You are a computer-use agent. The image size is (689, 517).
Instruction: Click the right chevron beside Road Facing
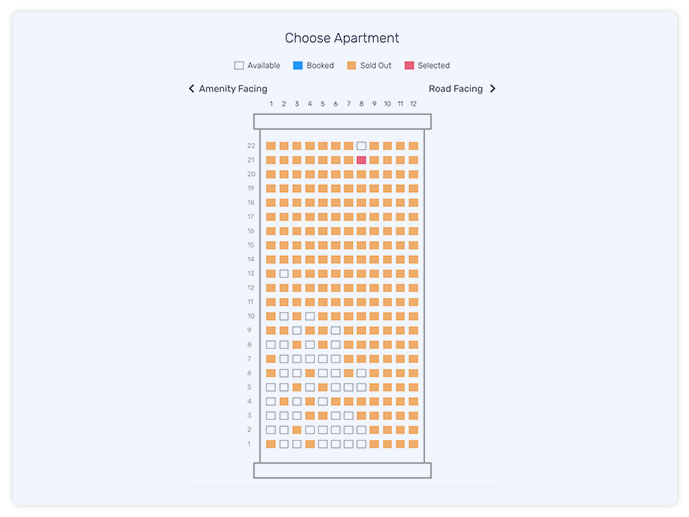493,89
